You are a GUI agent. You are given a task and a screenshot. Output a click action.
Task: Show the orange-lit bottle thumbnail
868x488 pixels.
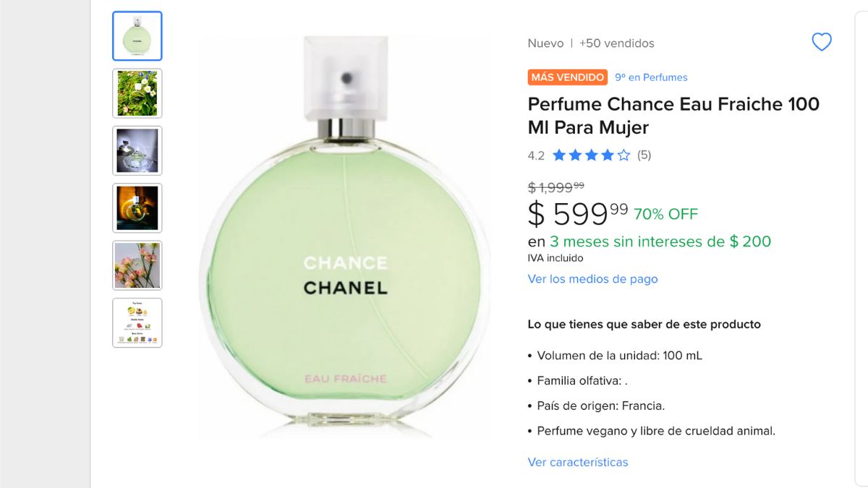(x=137, y=208)
